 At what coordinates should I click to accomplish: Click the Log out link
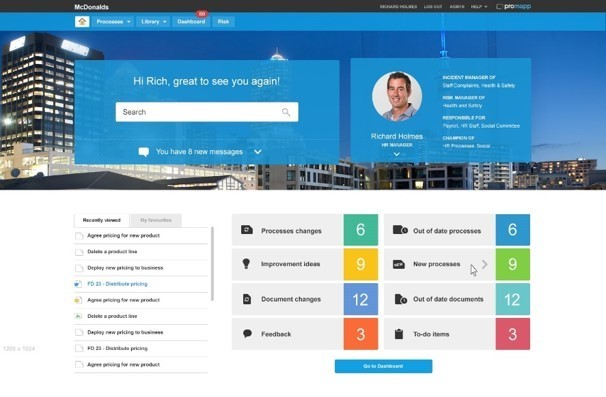pos(433,7)
